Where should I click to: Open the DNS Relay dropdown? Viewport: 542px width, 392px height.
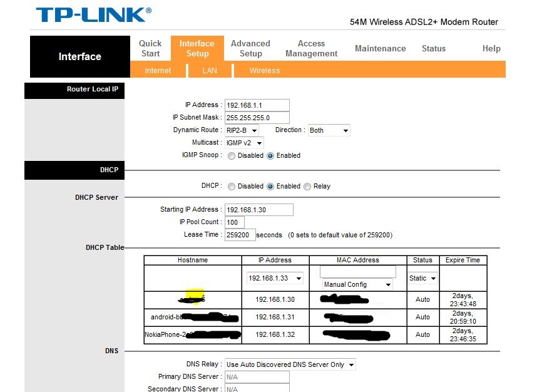pyautogui.click(x=290, y=364)
